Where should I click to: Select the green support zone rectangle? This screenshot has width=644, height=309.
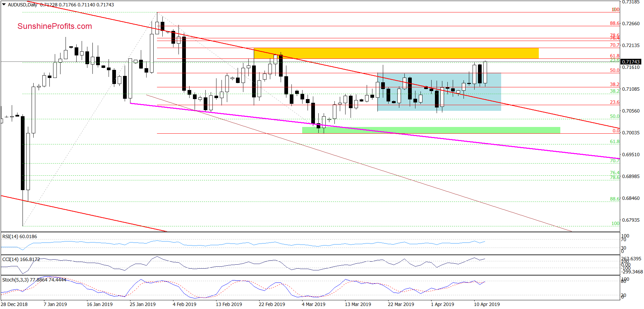pyautogui.click(x=431, y=130)
